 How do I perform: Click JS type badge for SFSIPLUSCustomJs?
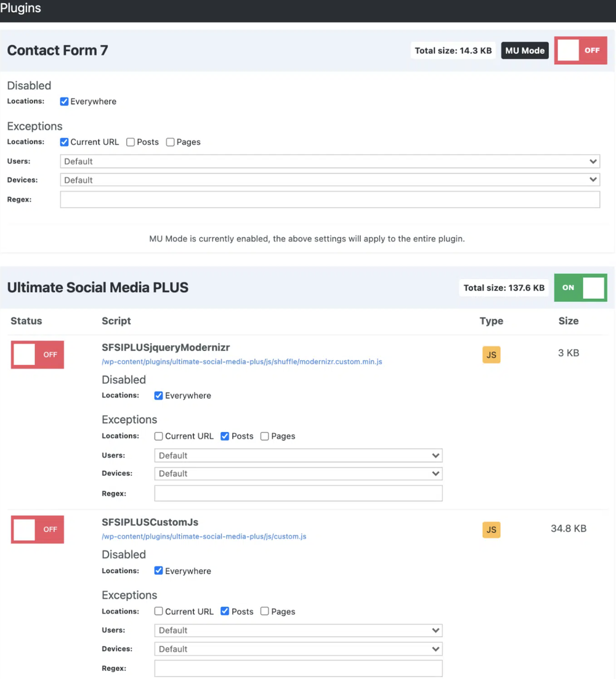point(492,530)
